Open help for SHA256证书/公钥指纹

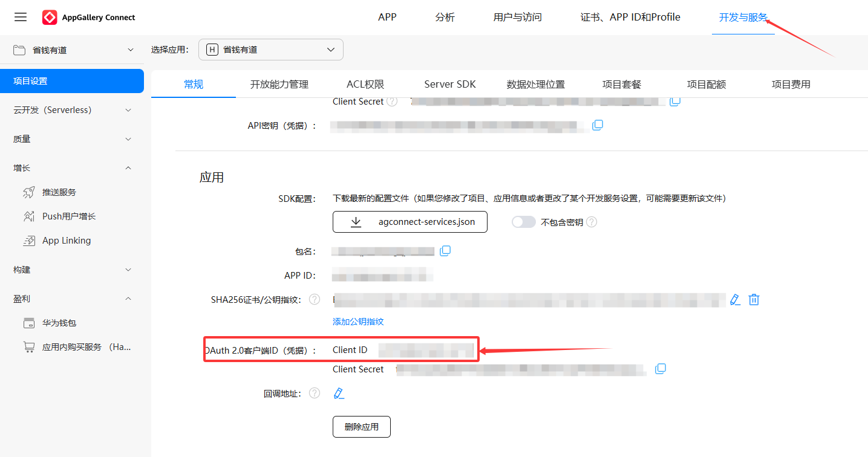click(x=315, y=299)
